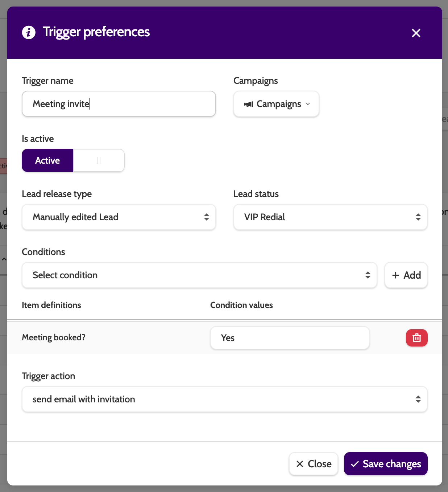Viewport: 448px width, 492px height.
Task: Delete the Meeting booked condition with trash icon
Action: coord(416,338)
